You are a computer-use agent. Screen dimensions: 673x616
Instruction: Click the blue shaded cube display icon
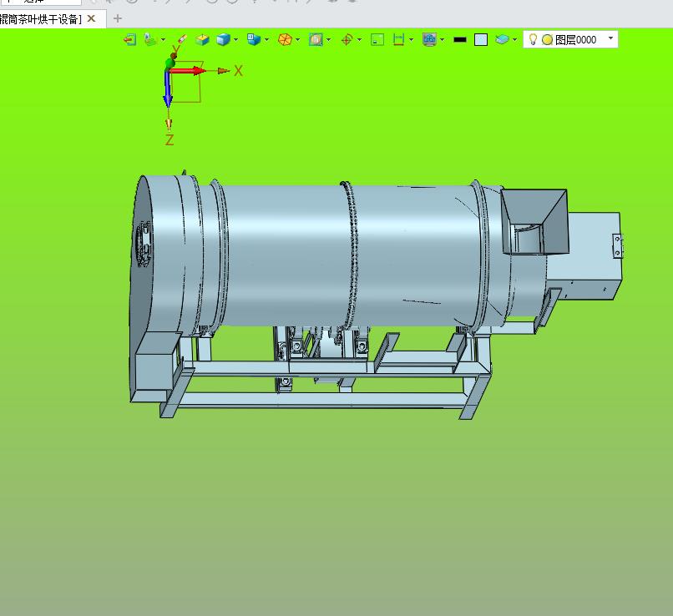coord(223,39)
